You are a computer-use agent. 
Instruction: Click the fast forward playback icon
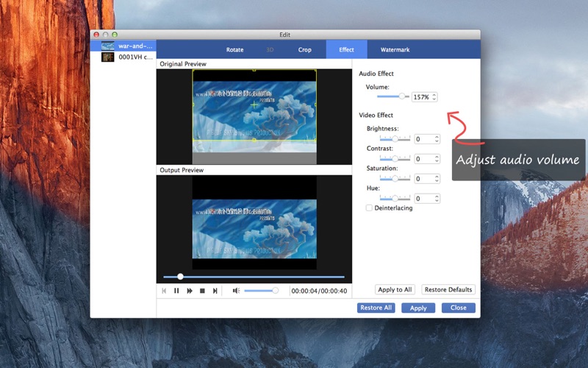point(190,291)
